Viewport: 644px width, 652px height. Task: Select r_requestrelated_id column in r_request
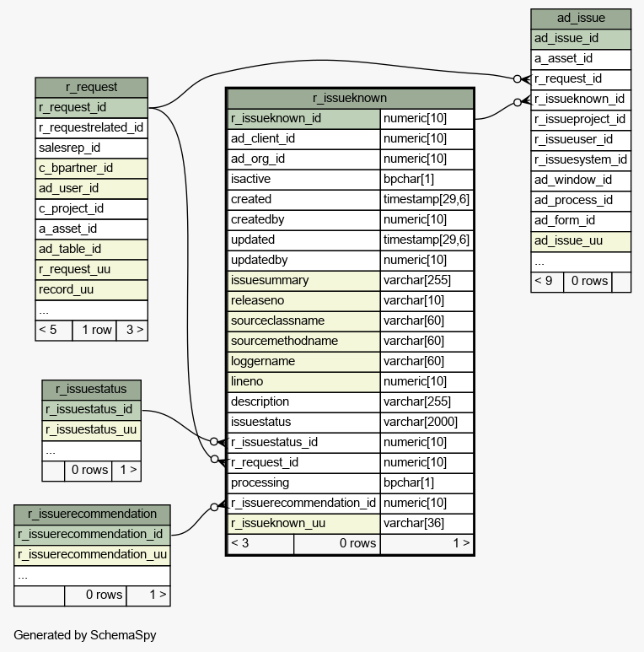pos(91,127)
